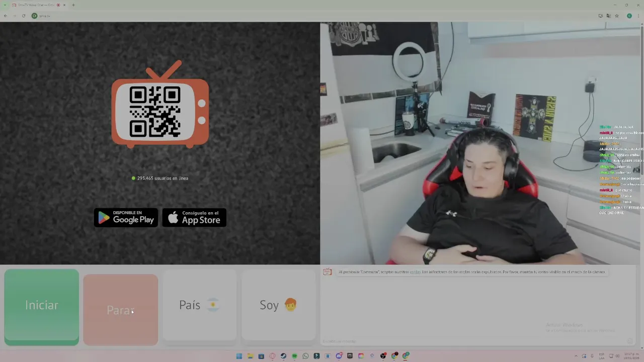Screen dimensions: 644x362
Task: Open the País country selector
Action: 199,305
